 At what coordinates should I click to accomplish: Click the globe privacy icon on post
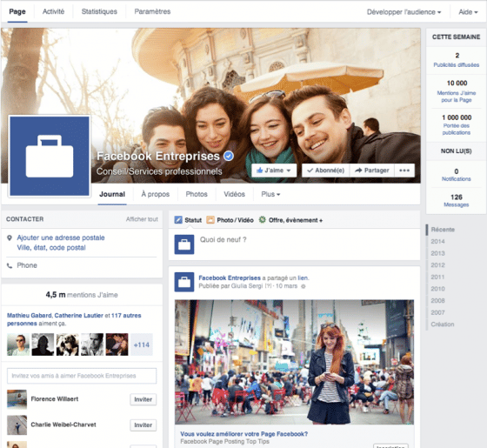304,286
